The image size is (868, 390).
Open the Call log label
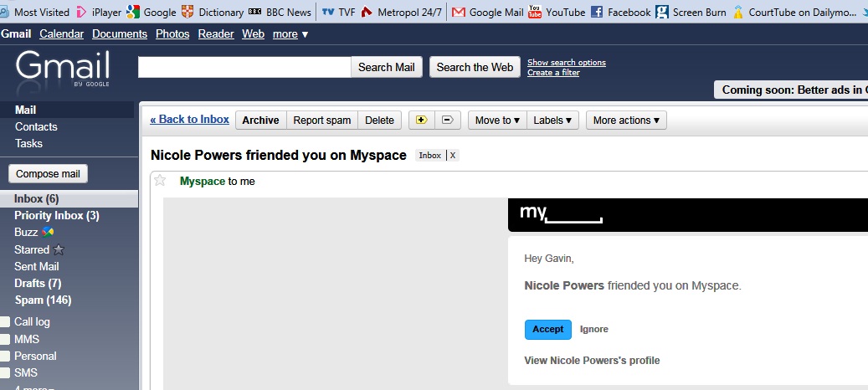(32, 322)
